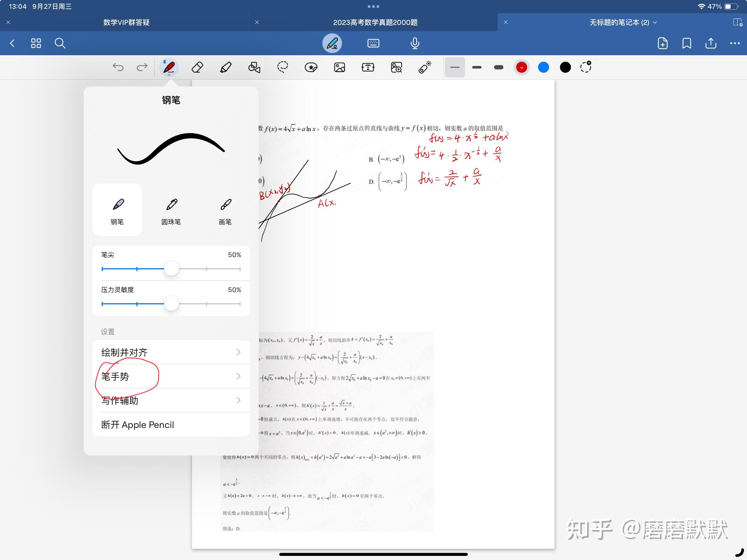Select the highlighter tool
The height and width of the screenshot is (560, 747).
pyautogui.click(x=225, y=68)
